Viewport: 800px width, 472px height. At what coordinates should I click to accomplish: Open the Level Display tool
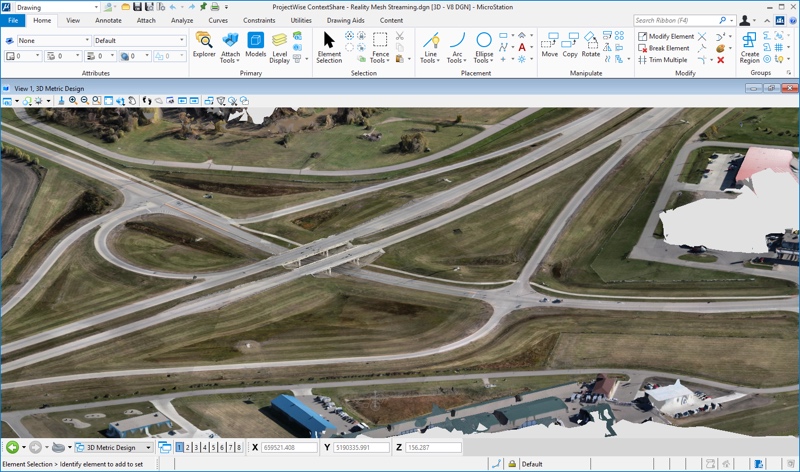point(280,48)
